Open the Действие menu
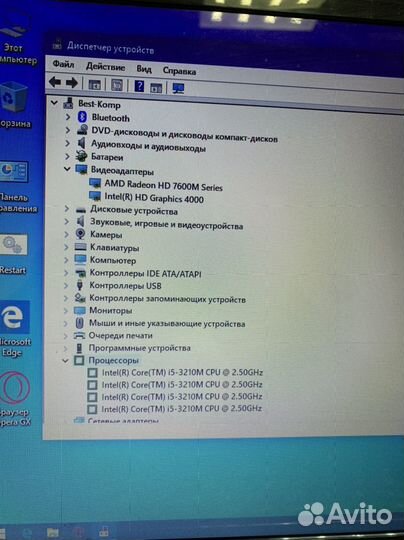The width and height of the screenshot is (404, 540). [105, 66]
